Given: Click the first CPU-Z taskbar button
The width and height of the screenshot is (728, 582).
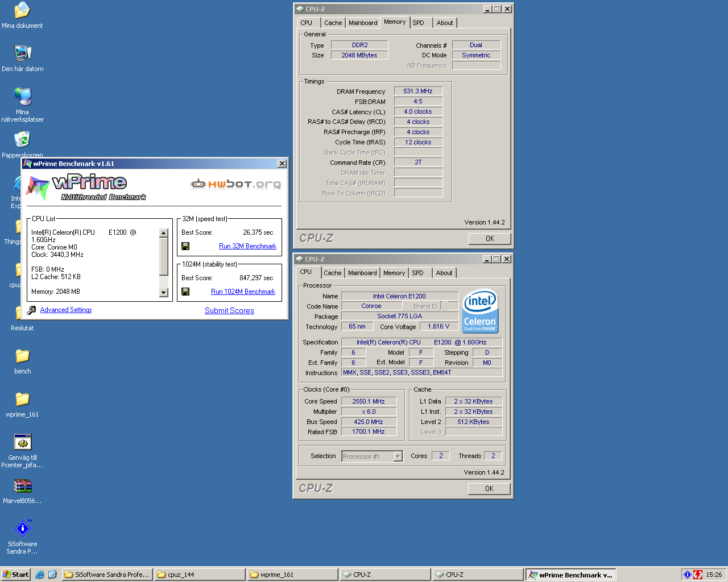Looking at the screenshot, I should [x=385, y=575].
